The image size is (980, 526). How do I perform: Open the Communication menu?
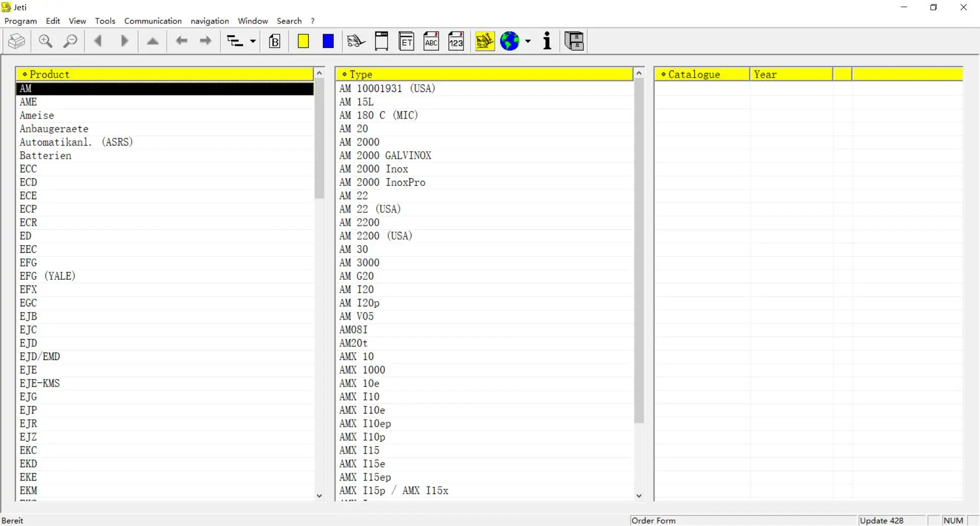click(x=153, y=21)
